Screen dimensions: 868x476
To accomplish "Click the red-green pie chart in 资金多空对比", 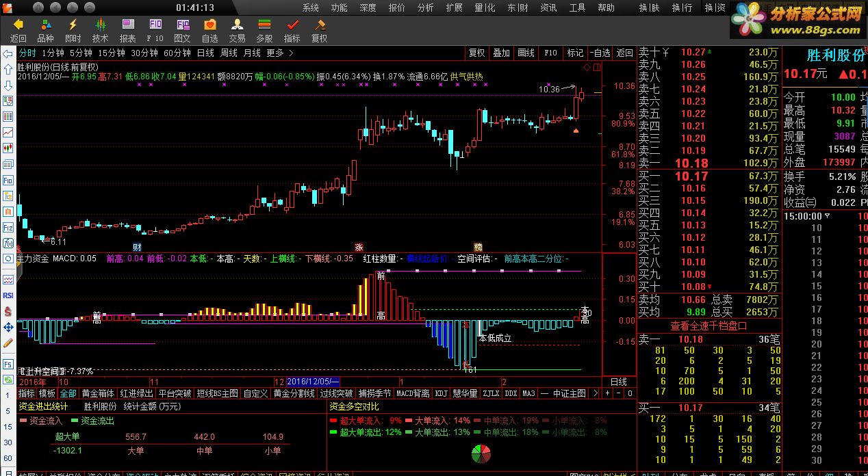I will point(482,454).
